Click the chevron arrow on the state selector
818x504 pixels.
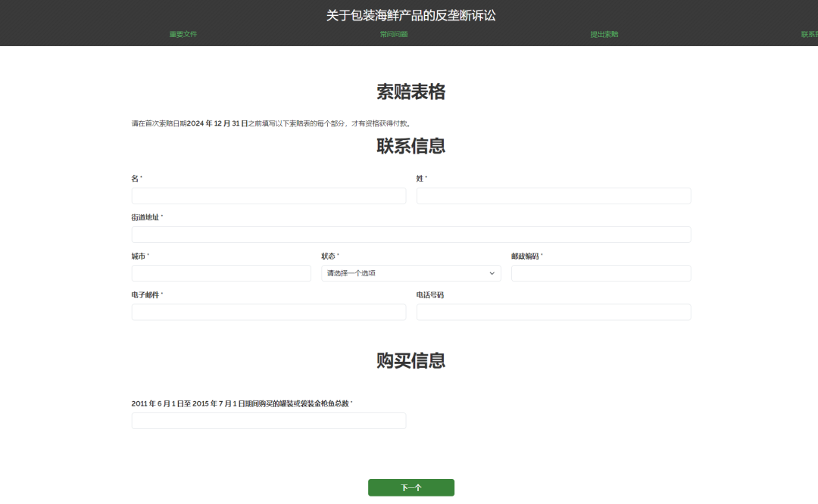(492, 272)
